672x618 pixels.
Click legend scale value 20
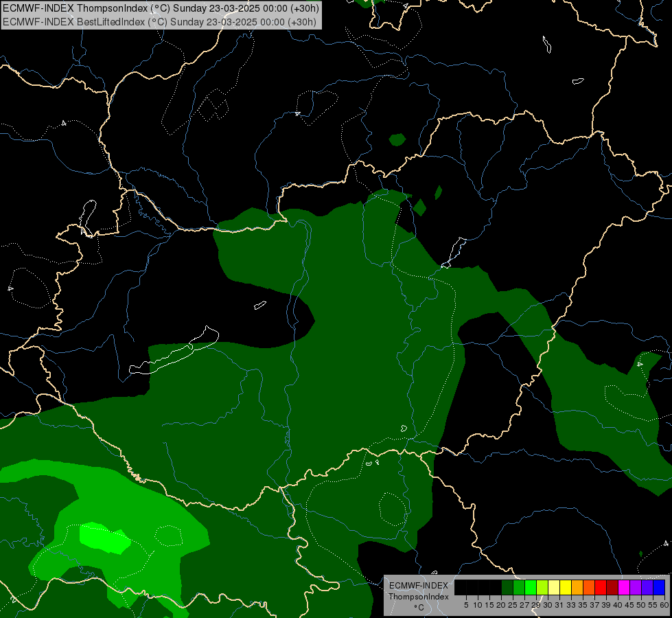point(501,605)
